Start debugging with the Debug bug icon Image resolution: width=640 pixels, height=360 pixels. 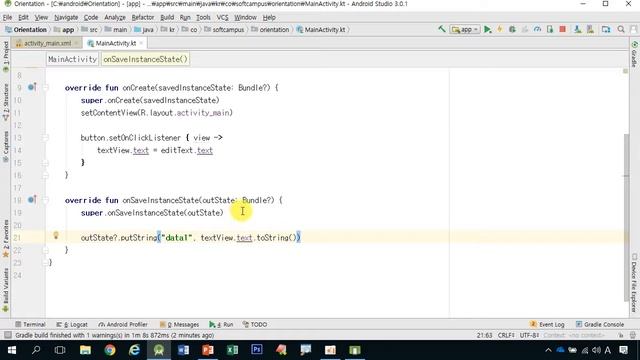pyautogui.click(x=512, y=29)
